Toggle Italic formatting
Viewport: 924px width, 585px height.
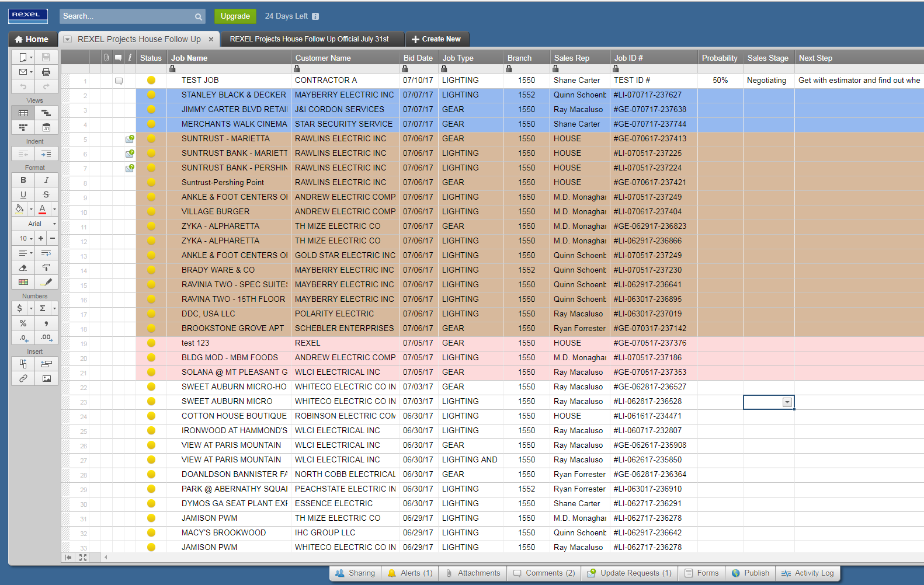46,180
